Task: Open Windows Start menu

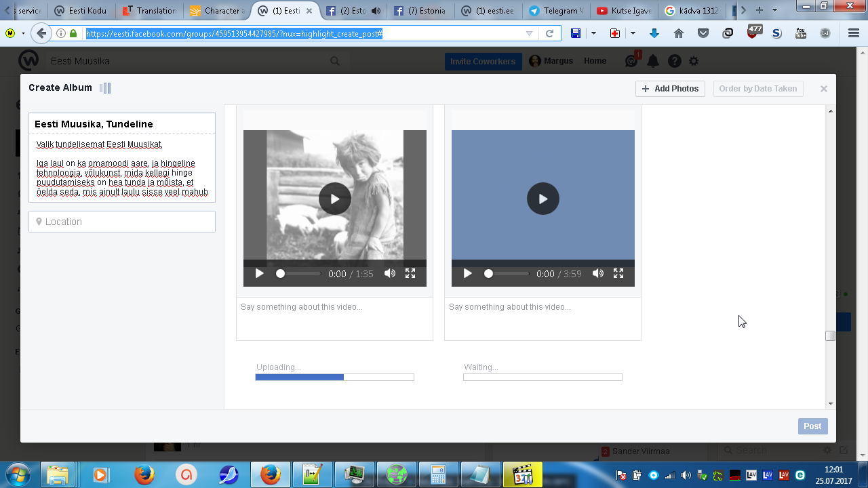Action: point(18,474)
